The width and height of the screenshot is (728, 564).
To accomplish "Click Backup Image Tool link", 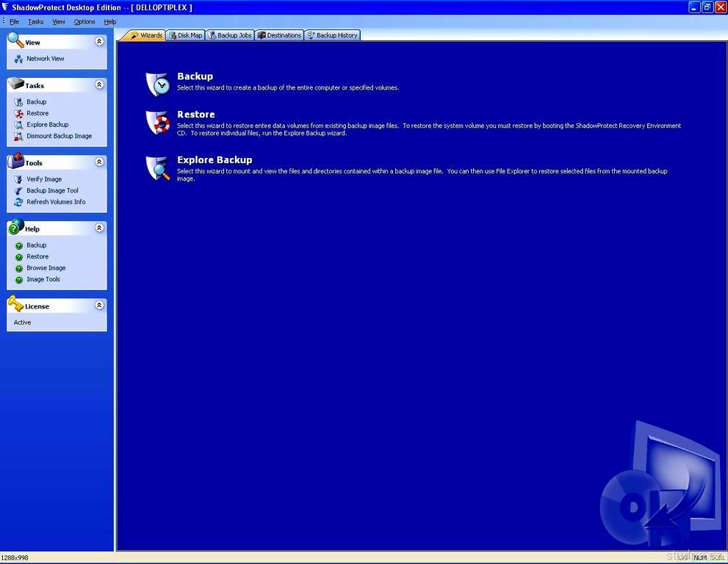I will pos(52,191).
